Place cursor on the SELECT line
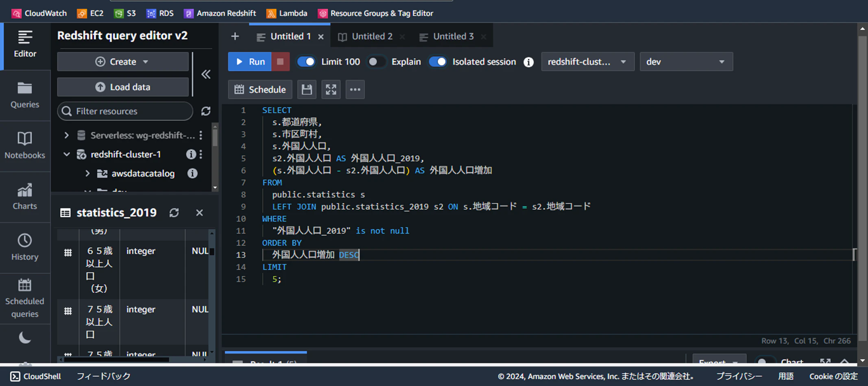 (277, 110)
